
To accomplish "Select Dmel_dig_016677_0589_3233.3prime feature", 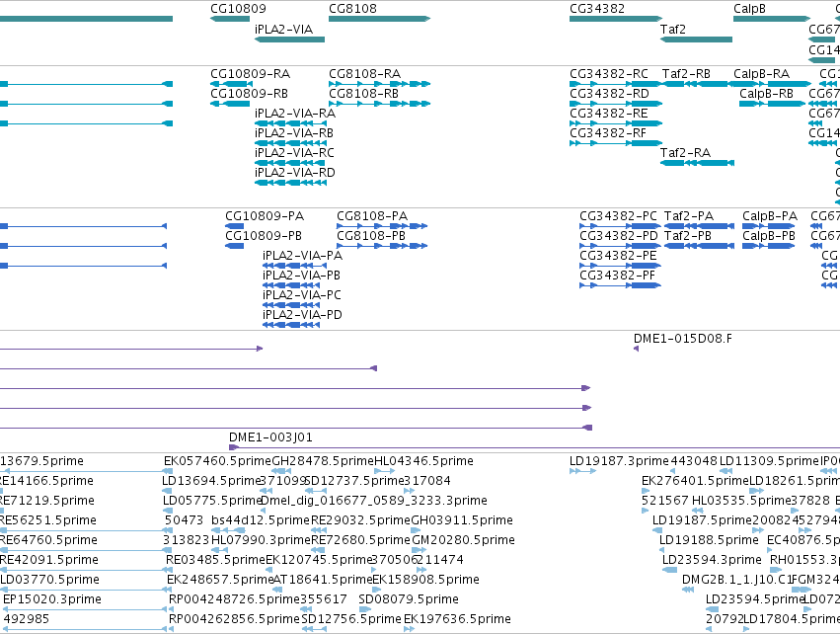I will click(x=374, y=501).
